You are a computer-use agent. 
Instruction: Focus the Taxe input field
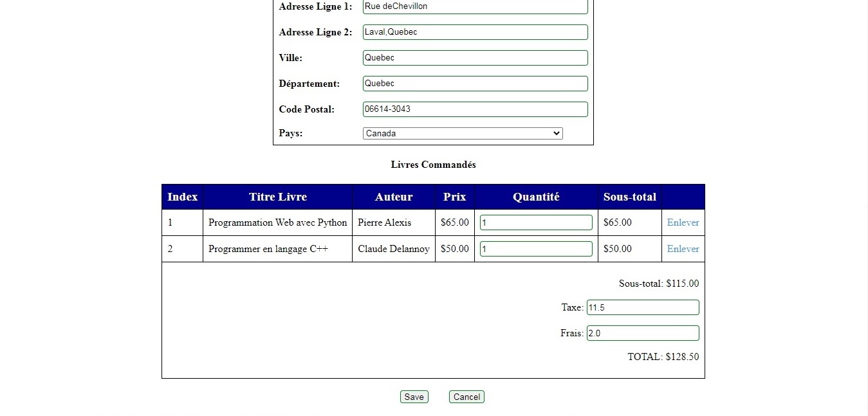pos(642,307)
